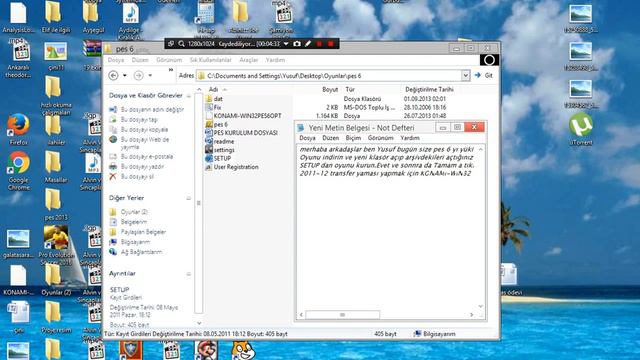Screen dimensions: 640x360
Task: Select the pes 6 application file
Action: (x=221, y=124)
